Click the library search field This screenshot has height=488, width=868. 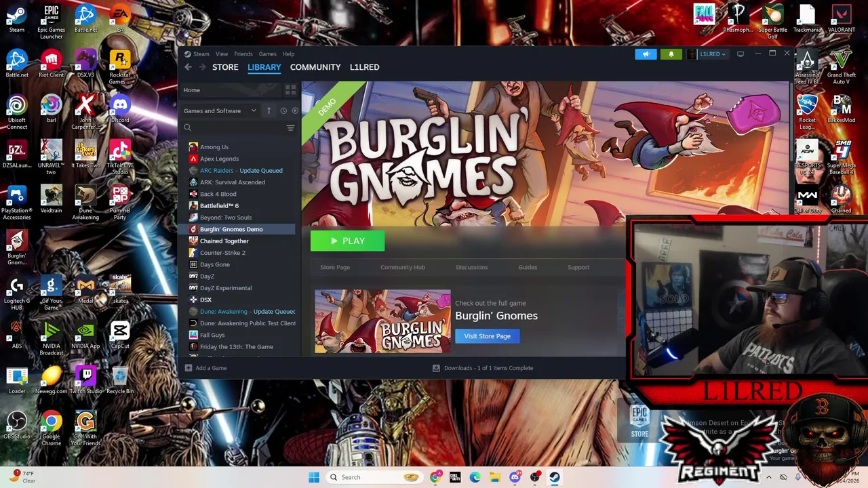(x=234, y=127)
